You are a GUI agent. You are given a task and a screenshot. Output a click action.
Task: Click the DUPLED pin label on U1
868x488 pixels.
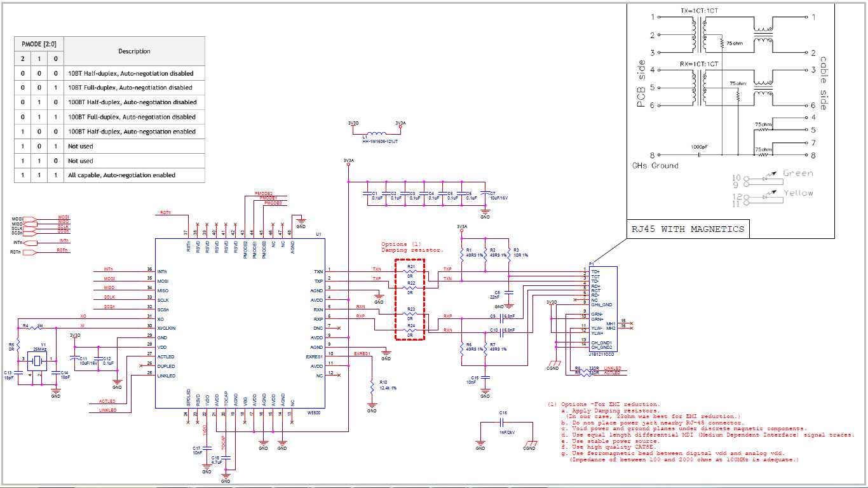pos(166,367)
